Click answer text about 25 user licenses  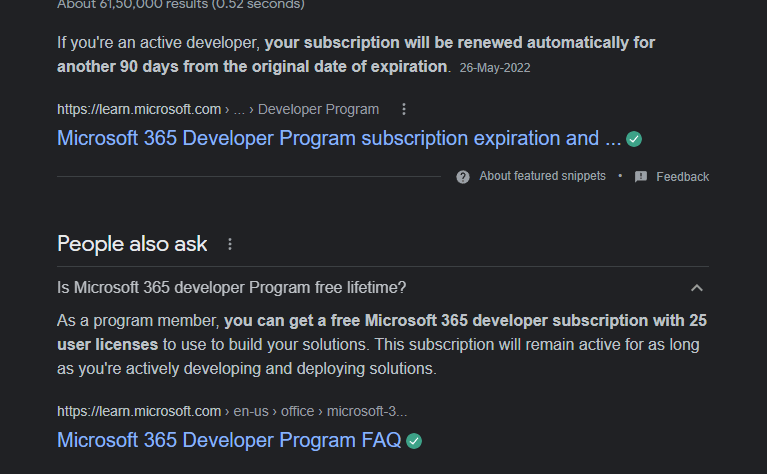point(382,333)
